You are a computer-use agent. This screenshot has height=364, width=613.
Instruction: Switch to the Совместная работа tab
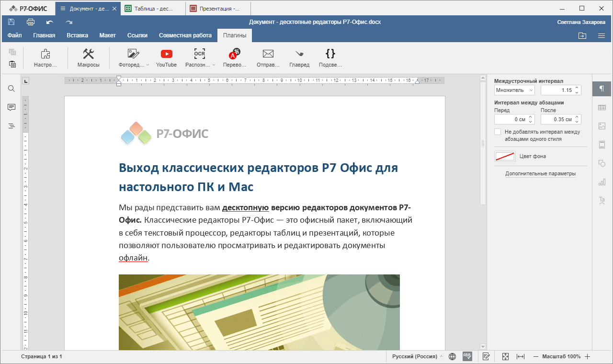(185, 35)
